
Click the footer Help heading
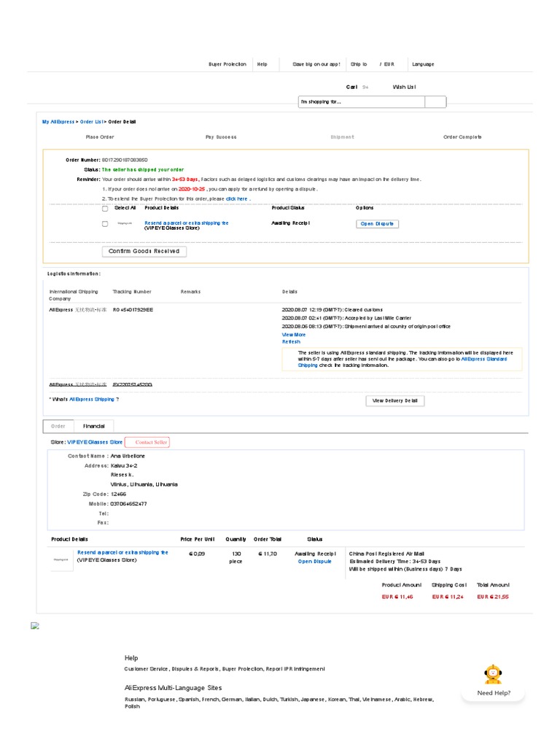click(x=131, y=659)
